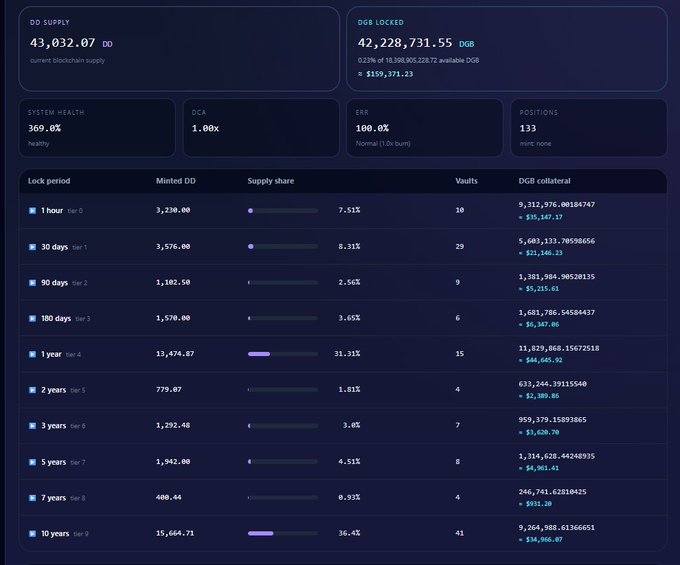Click the 43,032.07 DD supply value
Viewport: 680px width, 565px height.
pos(62,43)
